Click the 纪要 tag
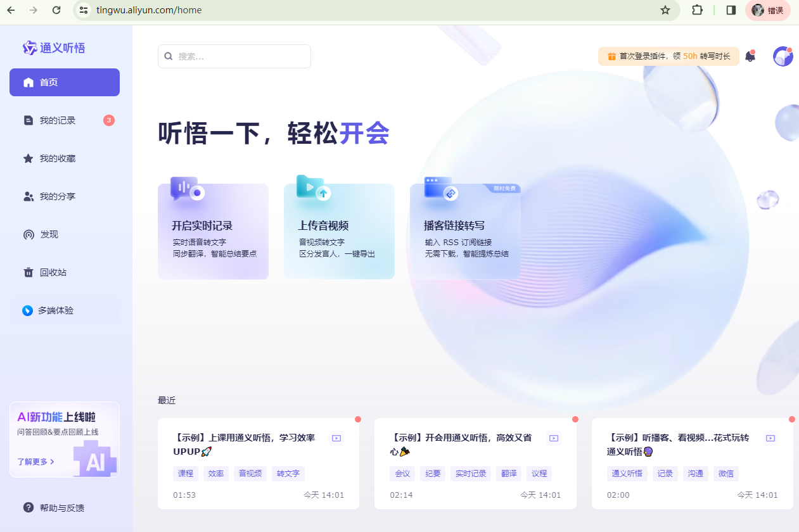 coord(433,473)
